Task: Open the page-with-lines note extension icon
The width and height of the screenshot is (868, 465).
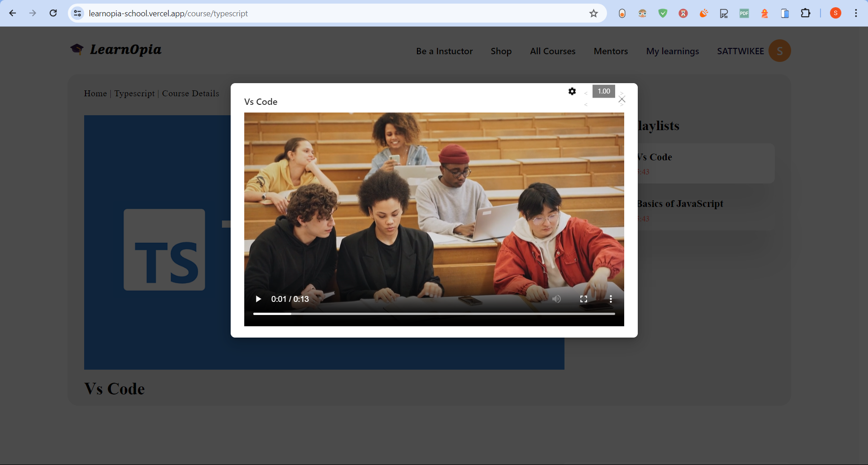Action: (x=724, y=14)
